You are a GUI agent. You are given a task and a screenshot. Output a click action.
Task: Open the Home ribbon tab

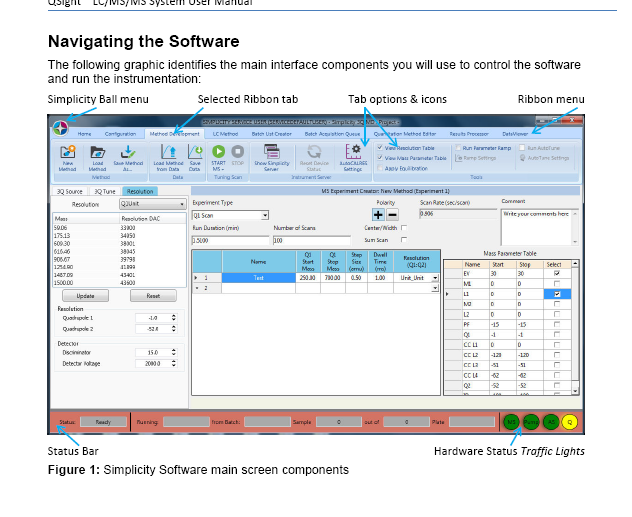tap(84, 134)
